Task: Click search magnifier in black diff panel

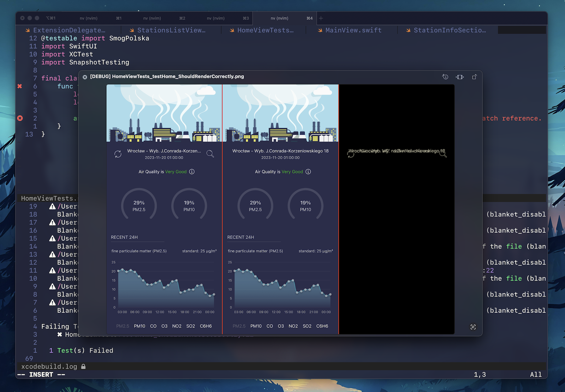Action: coord(443,154)
